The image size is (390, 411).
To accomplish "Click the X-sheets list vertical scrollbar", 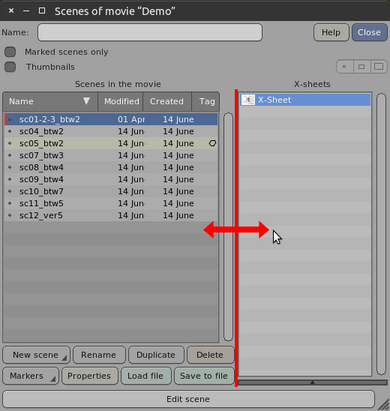I will (x=381, y=234).
